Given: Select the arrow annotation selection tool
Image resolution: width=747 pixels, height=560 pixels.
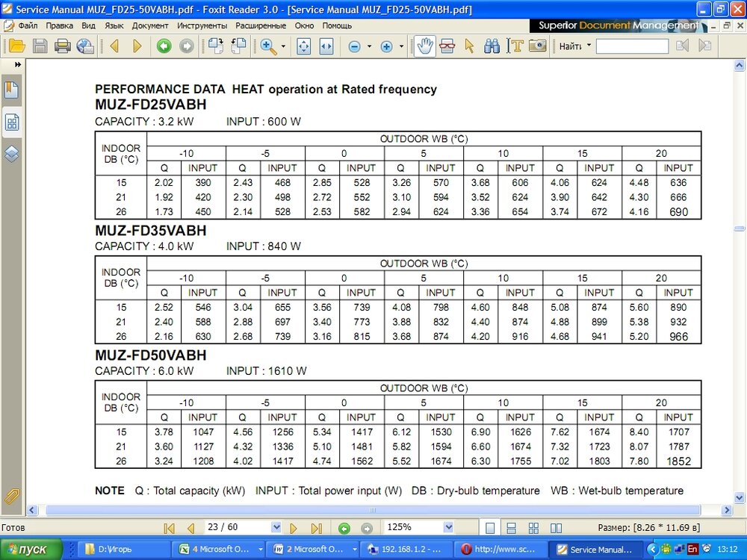Looking at the screenshot, I should [469, 46].
